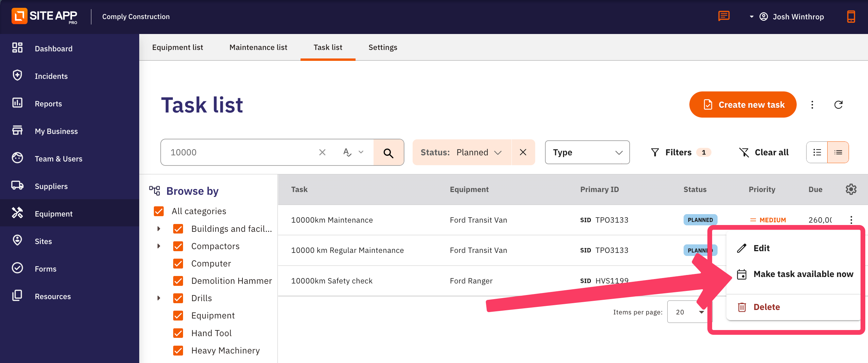
Task: Click the Create new task button
Action: coord(743,105)
